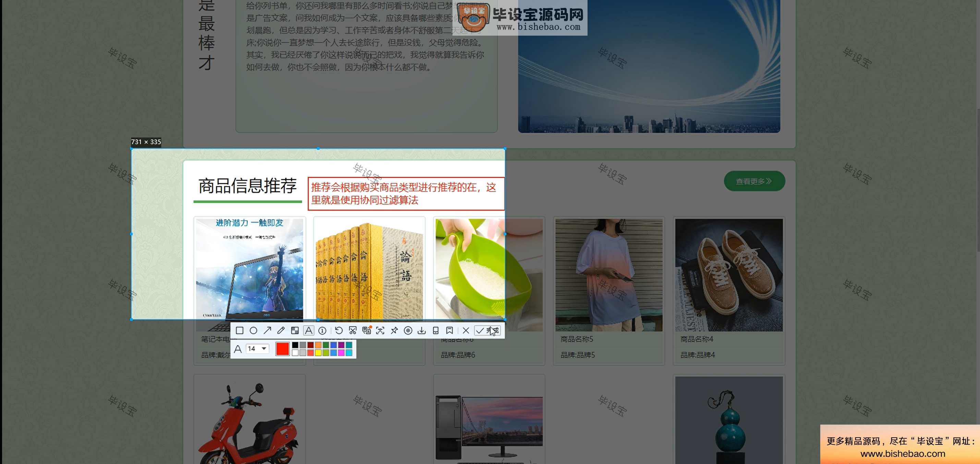Click the 品牌:品牌6 text
The image size is (980, 464).
click(458, 355)
